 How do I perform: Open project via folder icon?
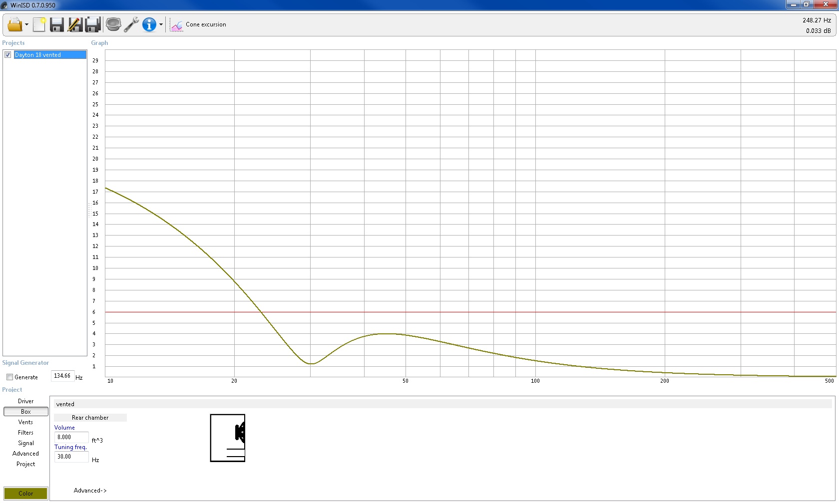(14, 24)
